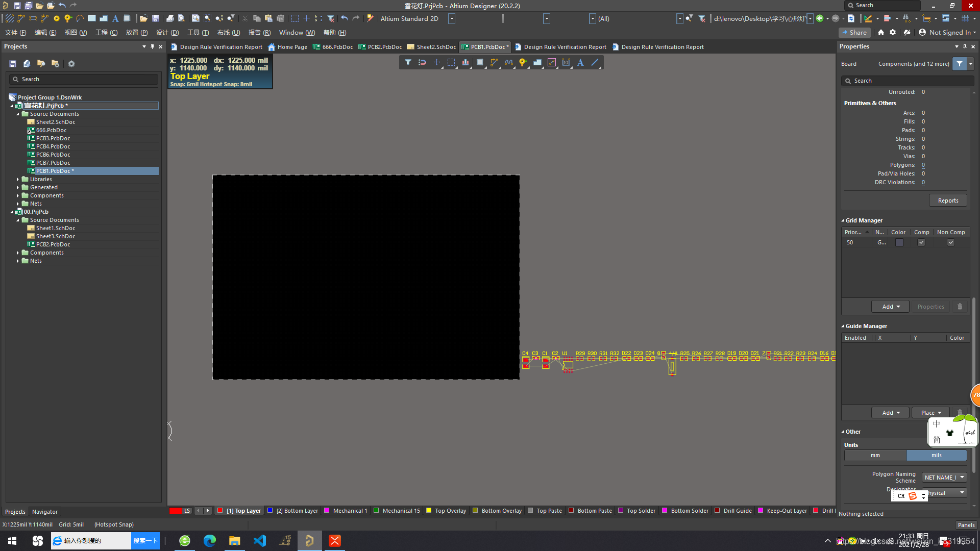Expand the Generated folder in project tree

pyautogui.click(x=18, y=188)
